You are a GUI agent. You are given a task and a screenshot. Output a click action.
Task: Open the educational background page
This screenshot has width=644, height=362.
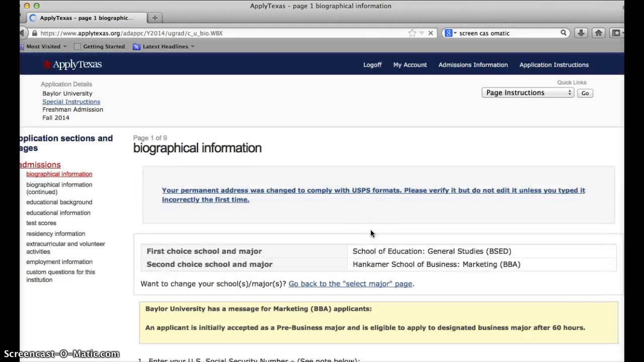(59, 202)
